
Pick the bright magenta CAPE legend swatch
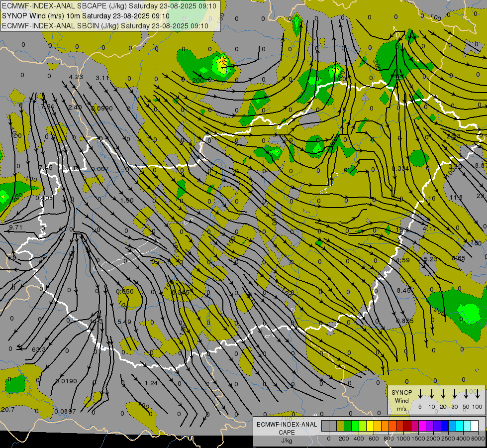[x=422, y=426]
